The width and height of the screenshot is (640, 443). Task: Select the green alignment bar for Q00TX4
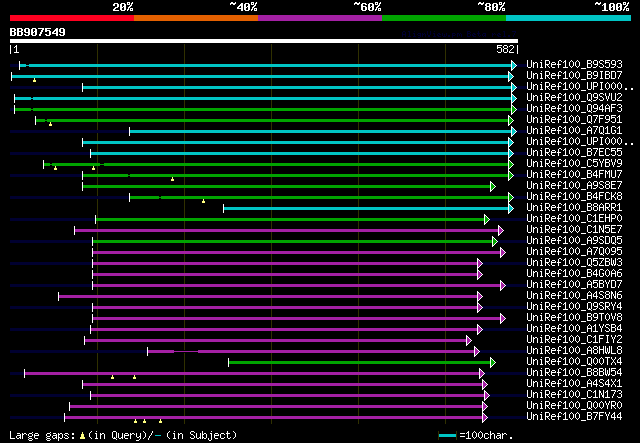click(x=360, y=363)
